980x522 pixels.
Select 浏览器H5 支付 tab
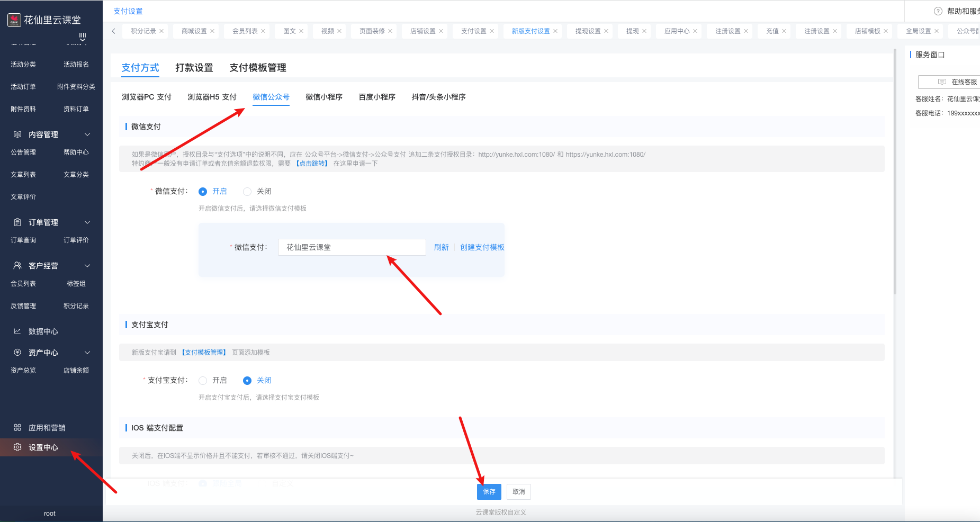212,97
